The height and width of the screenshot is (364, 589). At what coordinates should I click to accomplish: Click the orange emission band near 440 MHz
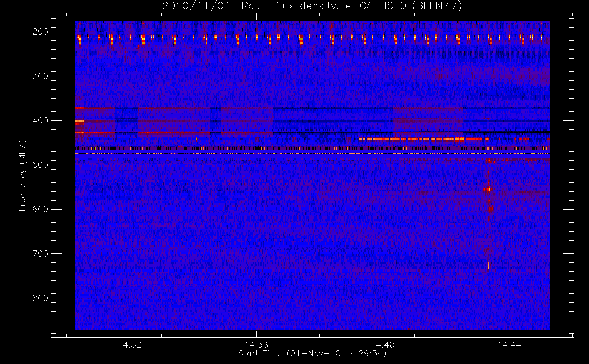424,139
